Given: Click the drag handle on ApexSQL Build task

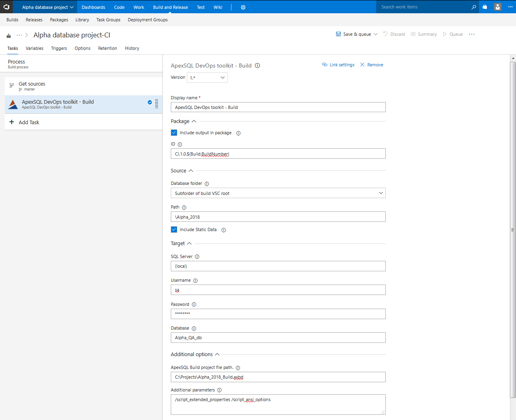Looking at the screenshot, I should (x=157, y=104).
